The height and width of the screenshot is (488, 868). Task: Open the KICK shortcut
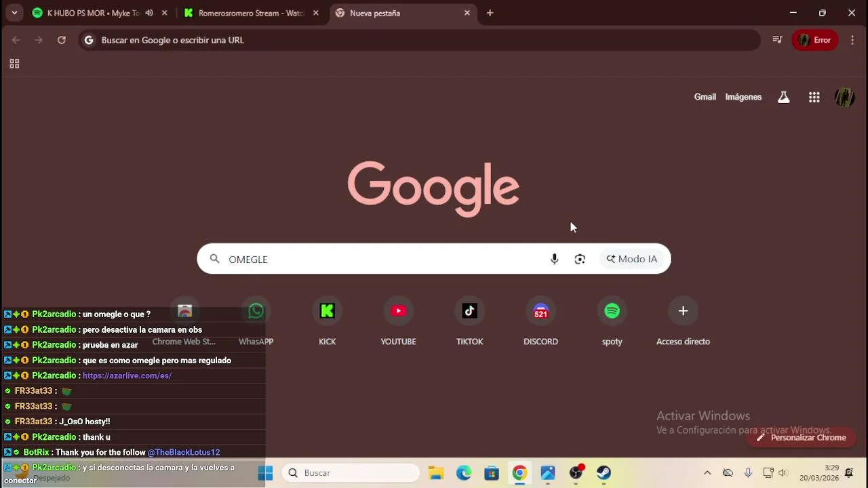coord(327,322)
